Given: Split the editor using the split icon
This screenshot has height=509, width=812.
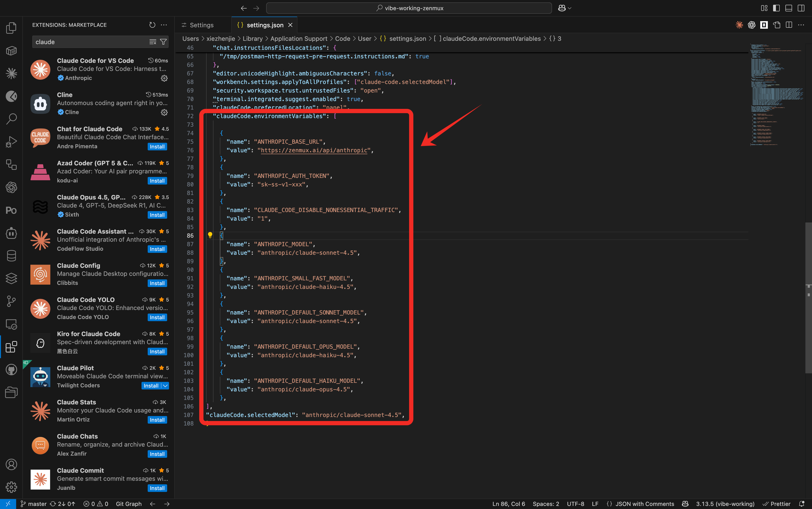Looking at the screenshot, I should [789, 25].
